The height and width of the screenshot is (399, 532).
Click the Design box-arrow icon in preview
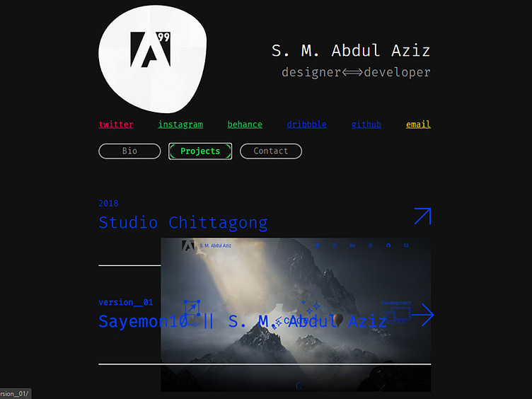192,308
